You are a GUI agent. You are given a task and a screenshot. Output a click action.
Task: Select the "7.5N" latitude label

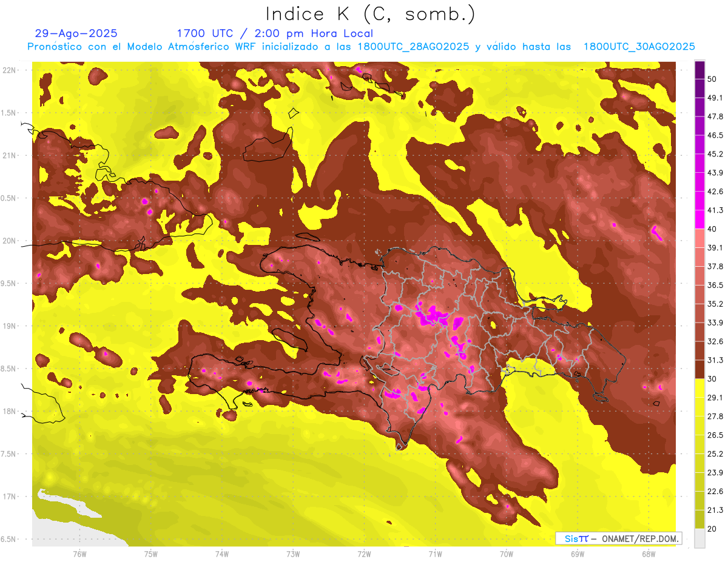click(x=9, y=453)
